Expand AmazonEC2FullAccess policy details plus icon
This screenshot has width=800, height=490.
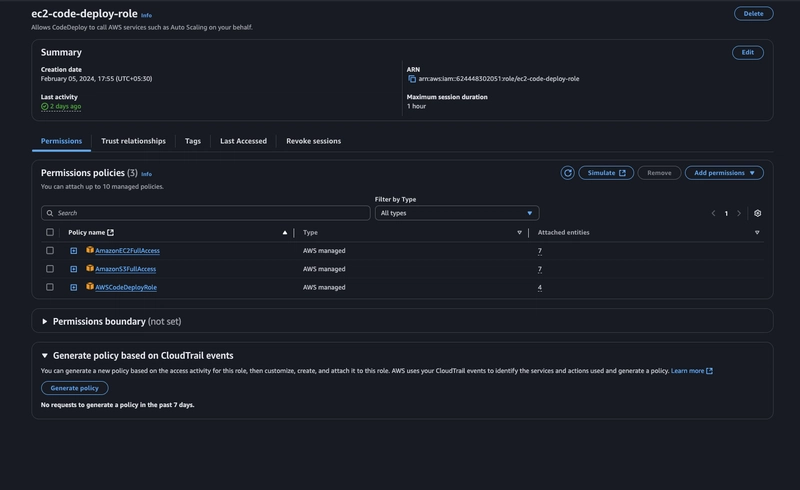coord(73,251)
